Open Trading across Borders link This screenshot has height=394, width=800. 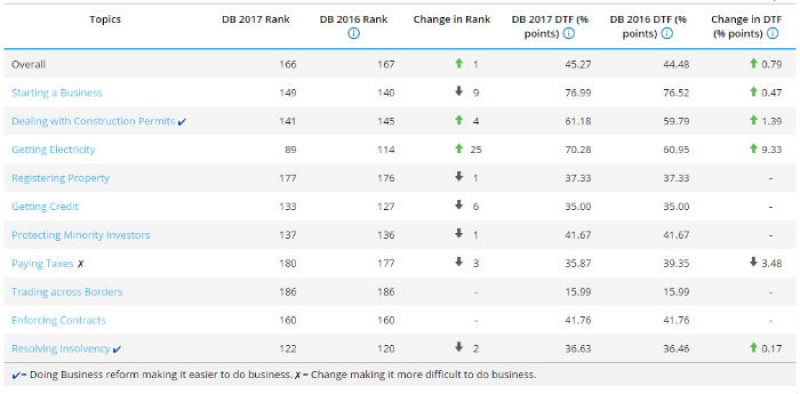coord(67,292)
